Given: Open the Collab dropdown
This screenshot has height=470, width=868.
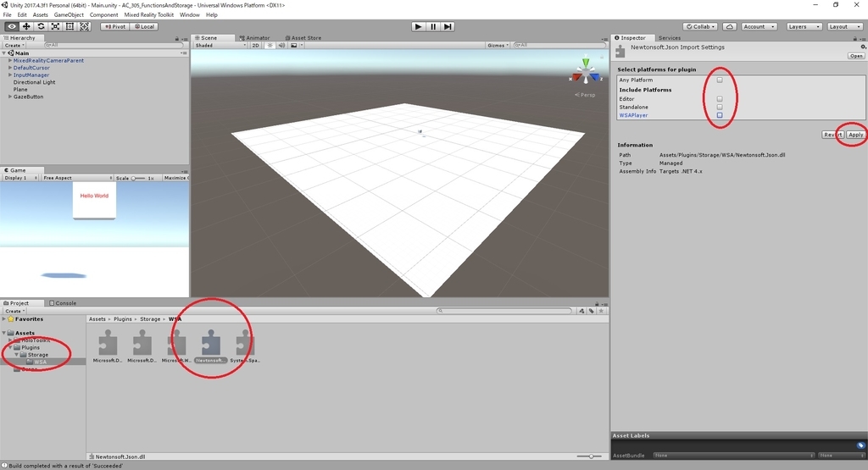Looking at the screenshot, I should [x=700, y=26].
